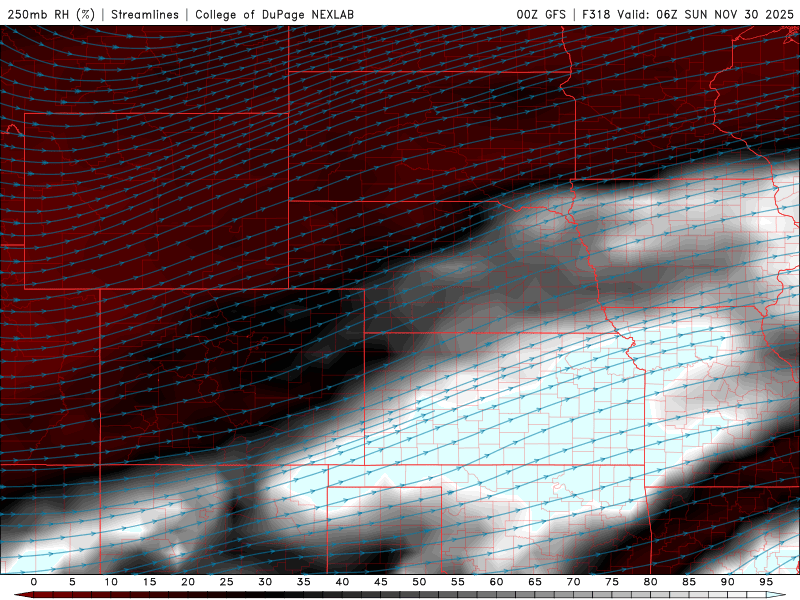Screen dimensions: 800x600
Task: Click the colorbar label "60"
Action: [496, 582]
